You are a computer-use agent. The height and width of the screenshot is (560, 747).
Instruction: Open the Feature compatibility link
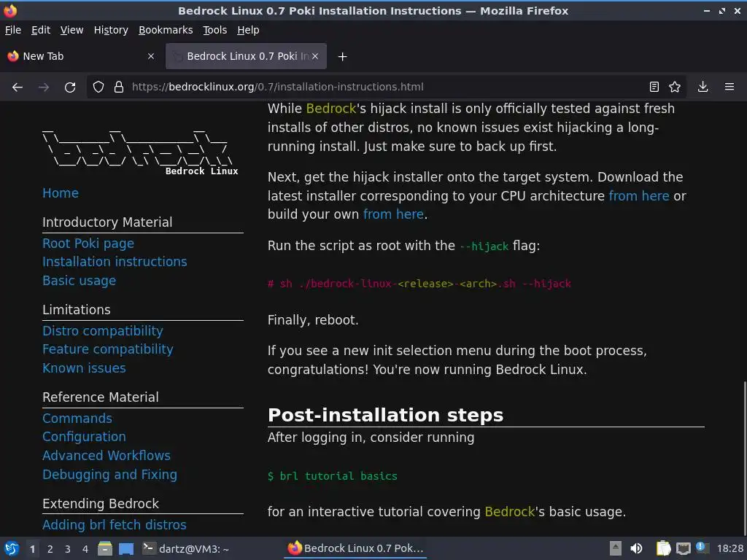click(108, 349)
